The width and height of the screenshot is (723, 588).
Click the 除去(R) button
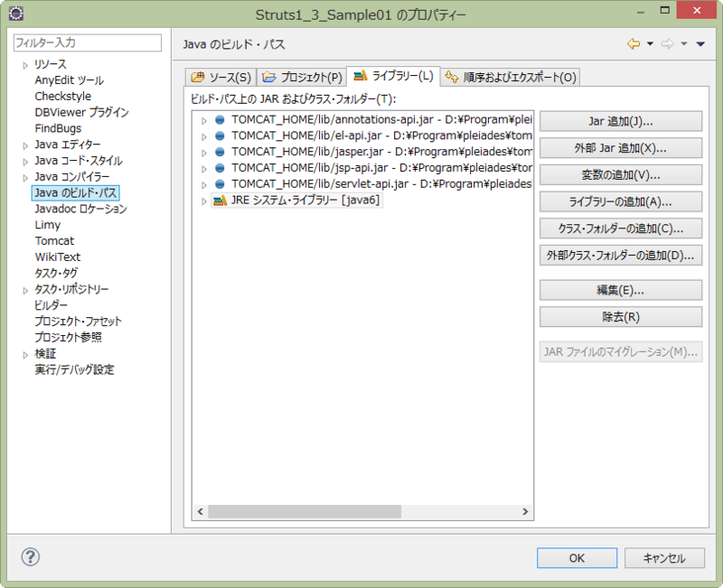click(x=621, y=316)
